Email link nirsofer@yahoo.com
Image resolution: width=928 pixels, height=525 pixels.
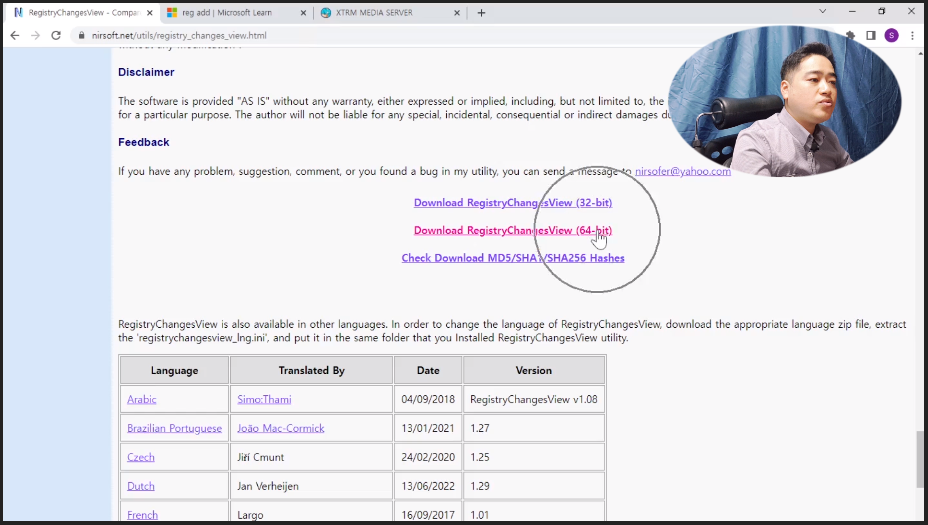[682, 171]
